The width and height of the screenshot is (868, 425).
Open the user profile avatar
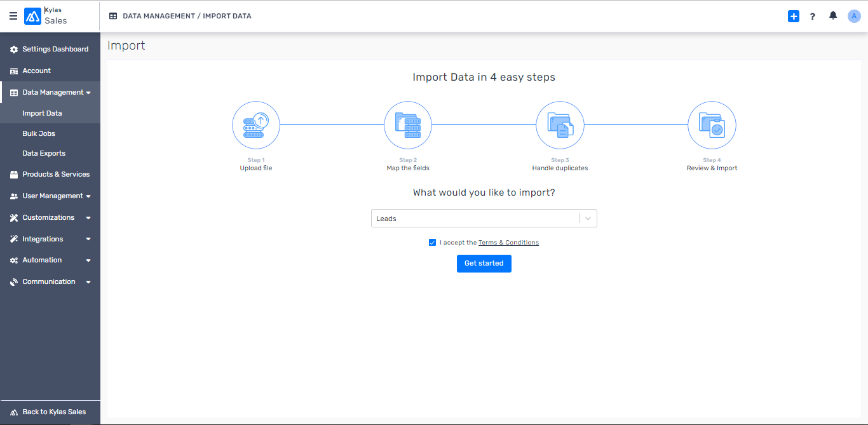(854, 17)
